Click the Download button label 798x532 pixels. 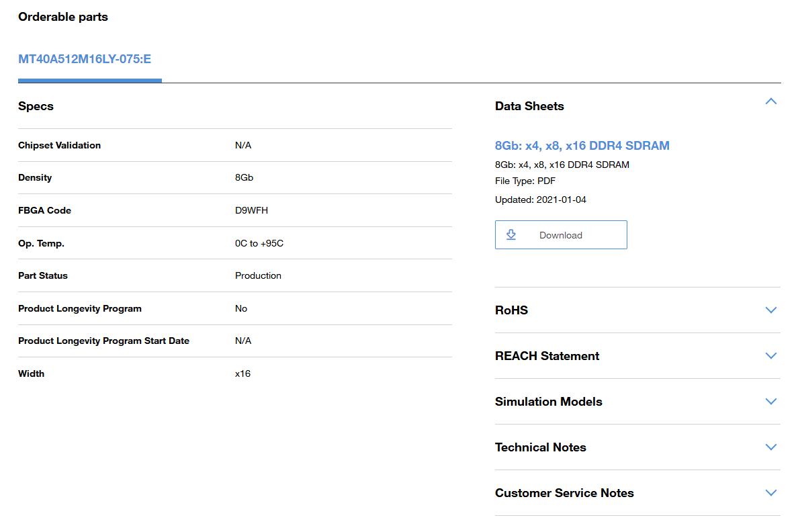tap(560, 235)
